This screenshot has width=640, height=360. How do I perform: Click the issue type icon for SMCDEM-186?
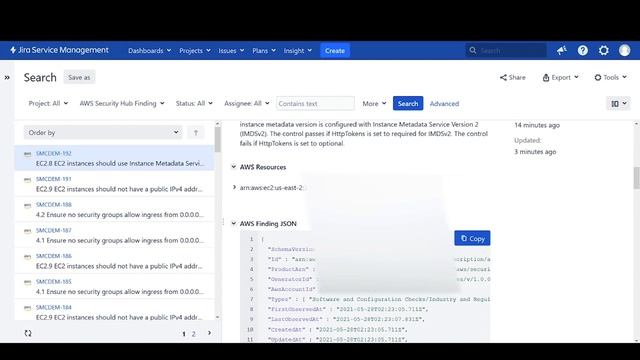point(27,257)
